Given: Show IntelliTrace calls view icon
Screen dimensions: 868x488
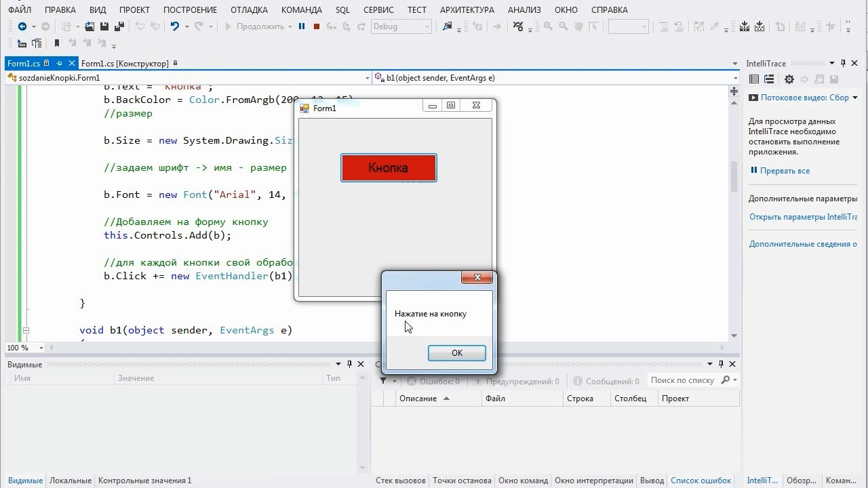Looking at the screenshot, I should (768, 79).
